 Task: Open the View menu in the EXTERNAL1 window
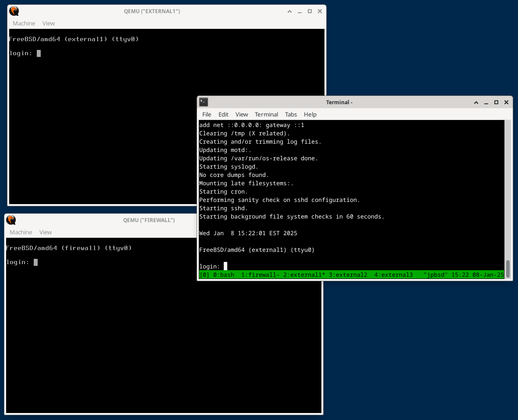click(x=49, y=24)
